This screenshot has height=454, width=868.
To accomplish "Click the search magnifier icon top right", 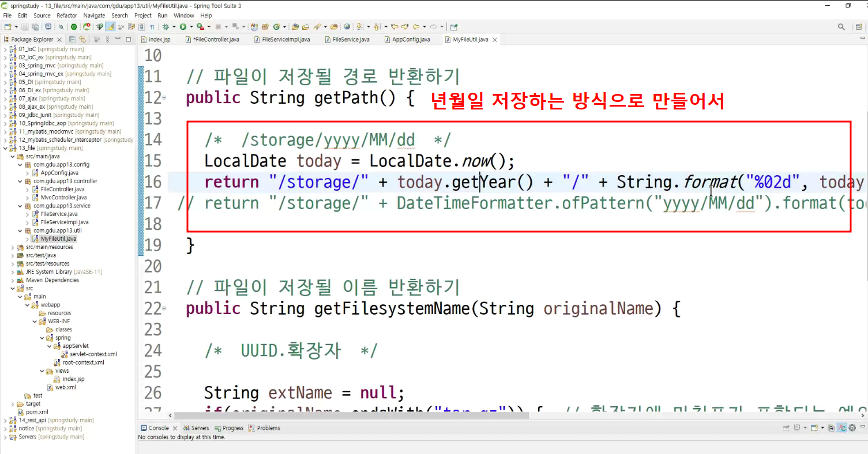I will point(841,27).
